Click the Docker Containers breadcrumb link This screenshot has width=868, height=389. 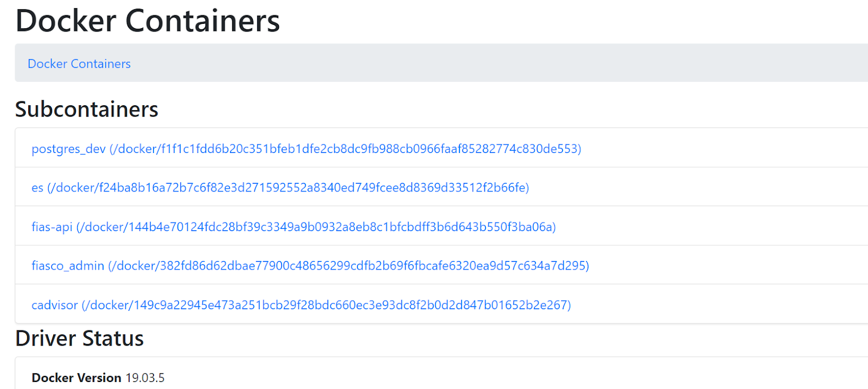[79, 64]
